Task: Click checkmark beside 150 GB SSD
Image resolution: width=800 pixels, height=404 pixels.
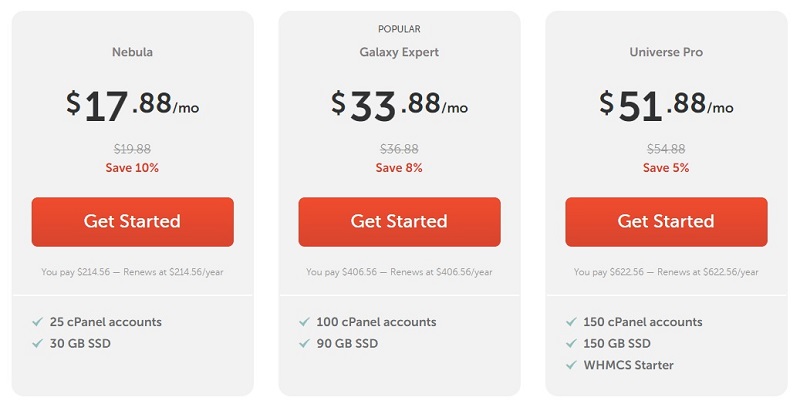Action: click(x=572, y=343)
